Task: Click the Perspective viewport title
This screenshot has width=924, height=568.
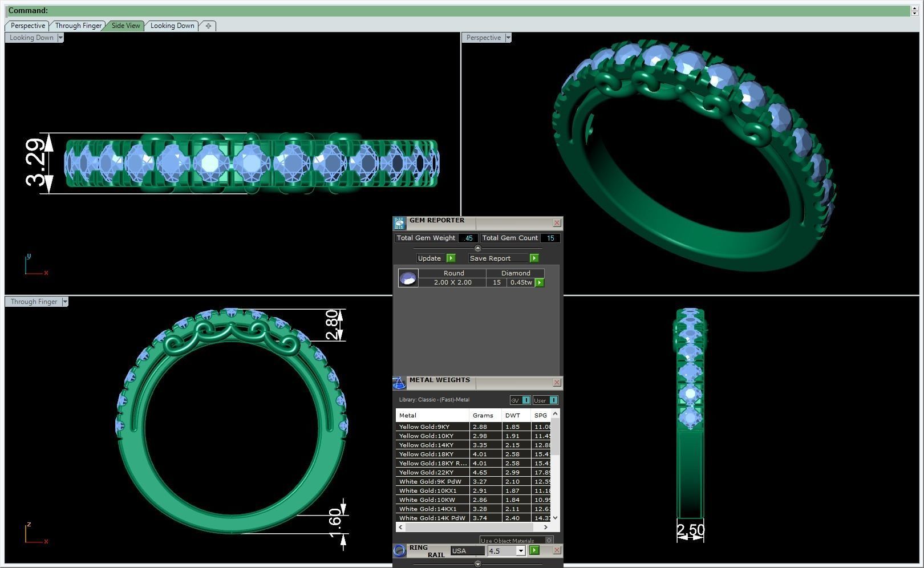Action: click(x=484, y=38)
